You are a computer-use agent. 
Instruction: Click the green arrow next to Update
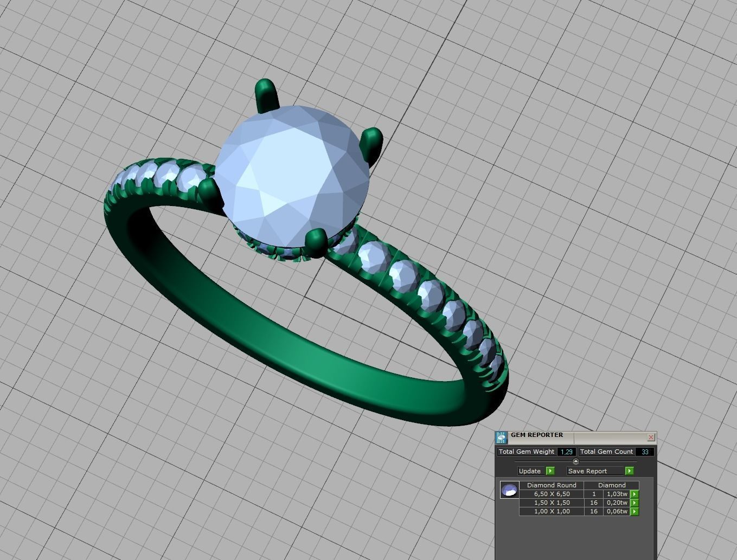[550, 471]
